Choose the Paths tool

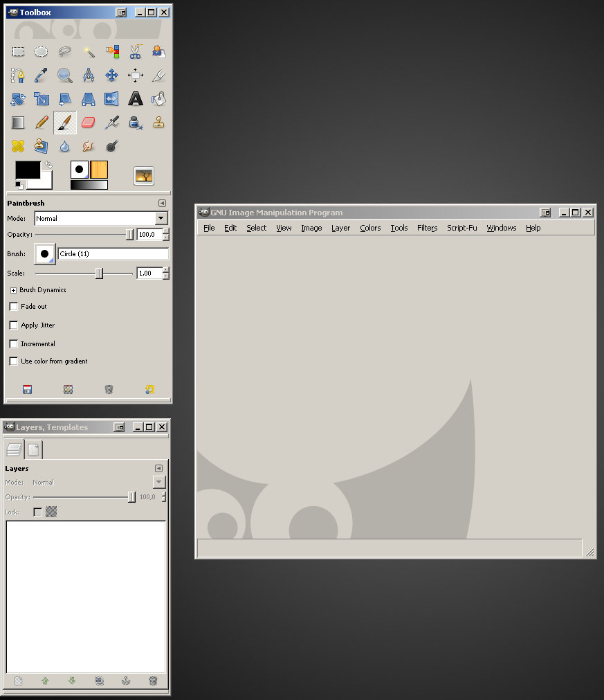18,75
